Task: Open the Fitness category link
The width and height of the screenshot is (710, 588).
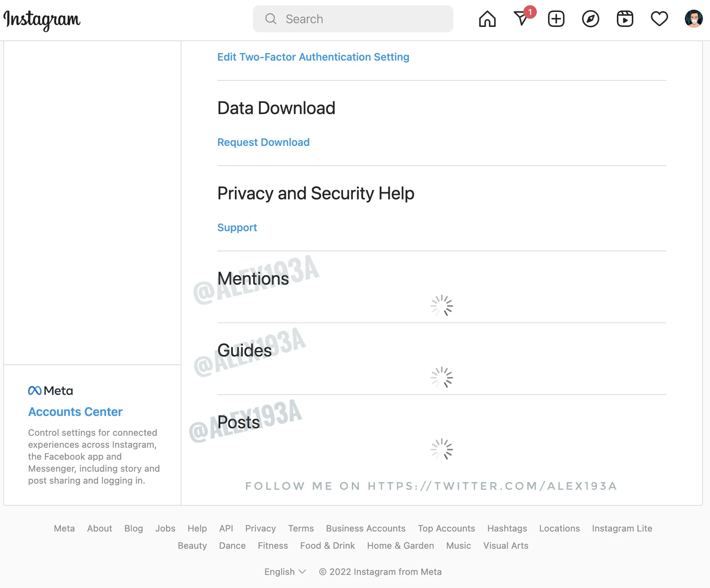Action: [x=273, y=545]
